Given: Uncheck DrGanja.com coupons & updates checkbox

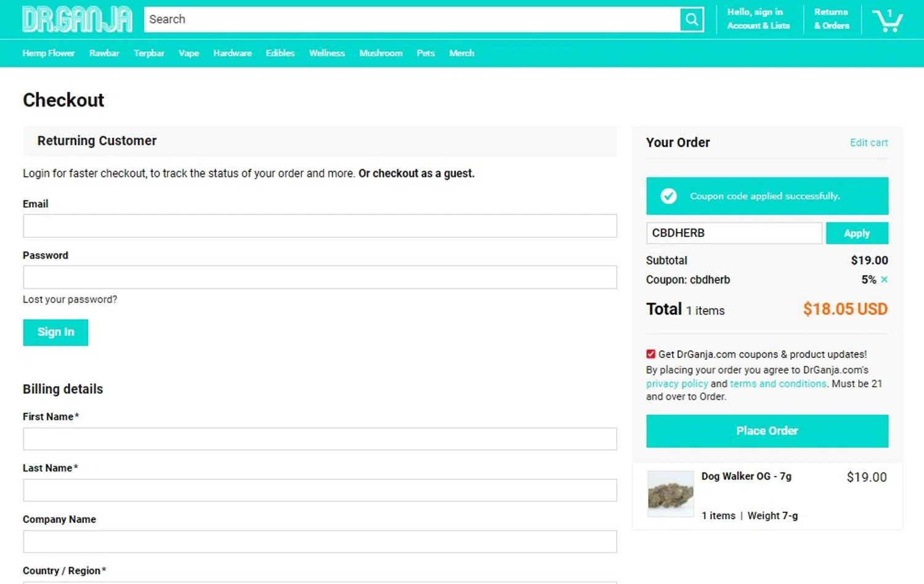Looking at the screenshot, I should pos(650,354).
